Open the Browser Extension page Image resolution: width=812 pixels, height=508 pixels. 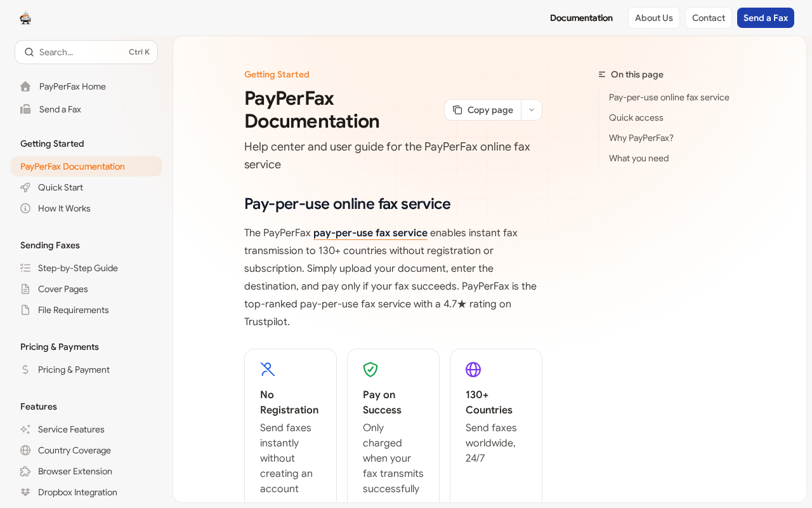click(86, 471)
